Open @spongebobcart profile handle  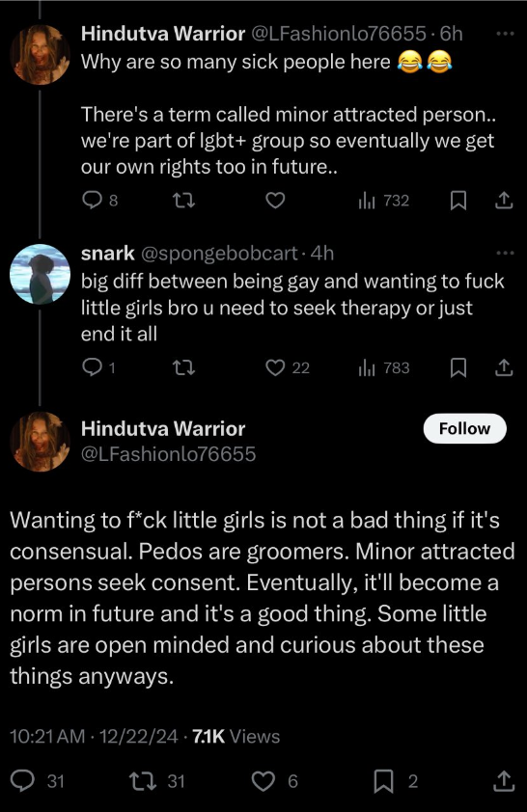(219, 254)
